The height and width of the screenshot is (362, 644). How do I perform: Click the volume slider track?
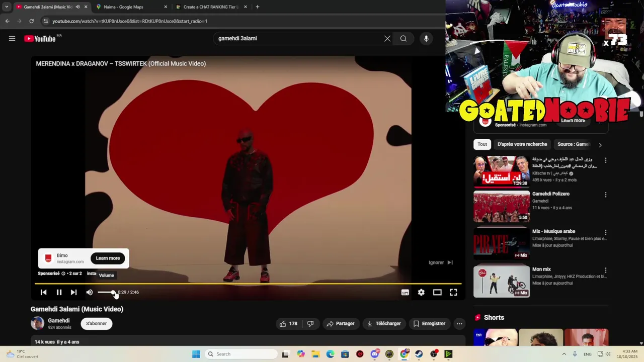point(106,292)
